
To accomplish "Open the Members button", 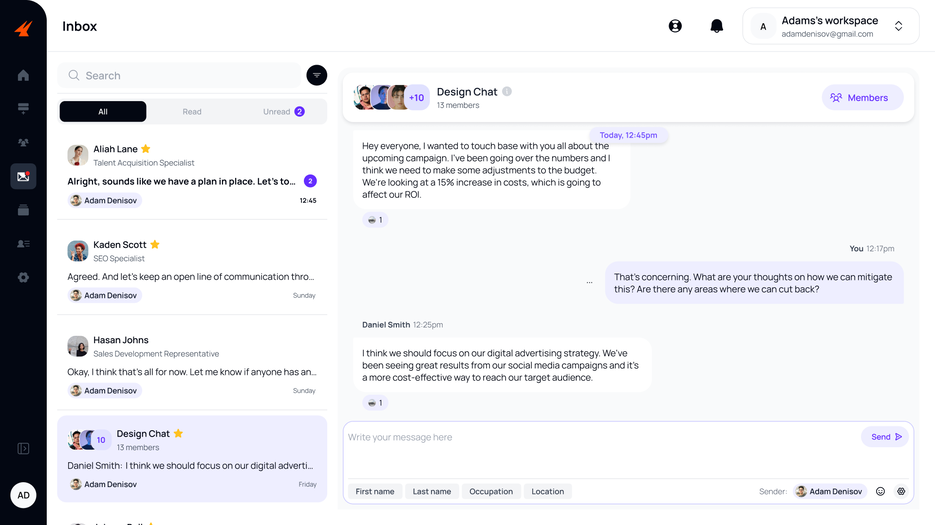I will tap(862, 98).
